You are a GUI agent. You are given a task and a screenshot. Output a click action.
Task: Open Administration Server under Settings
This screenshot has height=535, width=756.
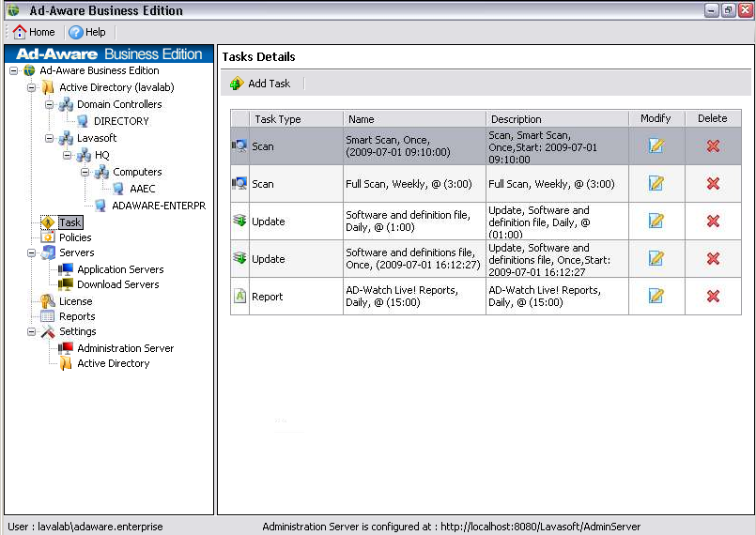(125, 348)
